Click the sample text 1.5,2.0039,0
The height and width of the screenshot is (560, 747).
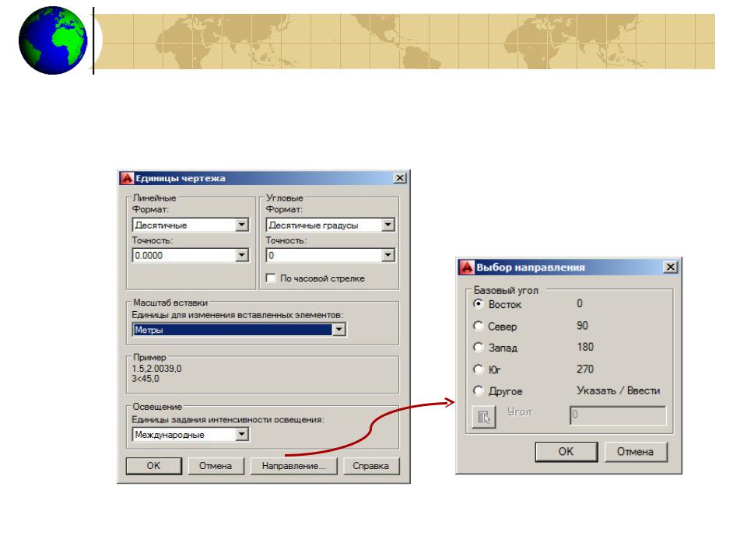pos(156,369)
